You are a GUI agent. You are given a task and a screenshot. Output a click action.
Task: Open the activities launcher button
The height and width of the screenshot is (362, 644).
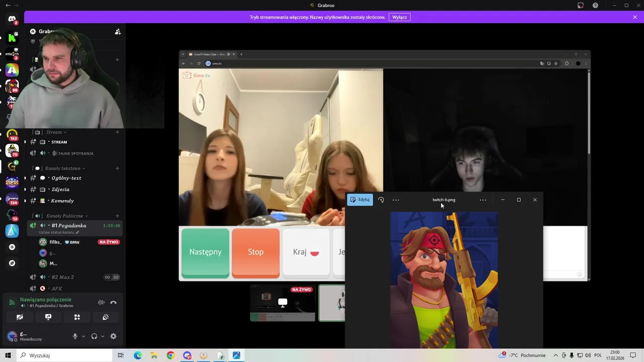click(x=77, y=317)
